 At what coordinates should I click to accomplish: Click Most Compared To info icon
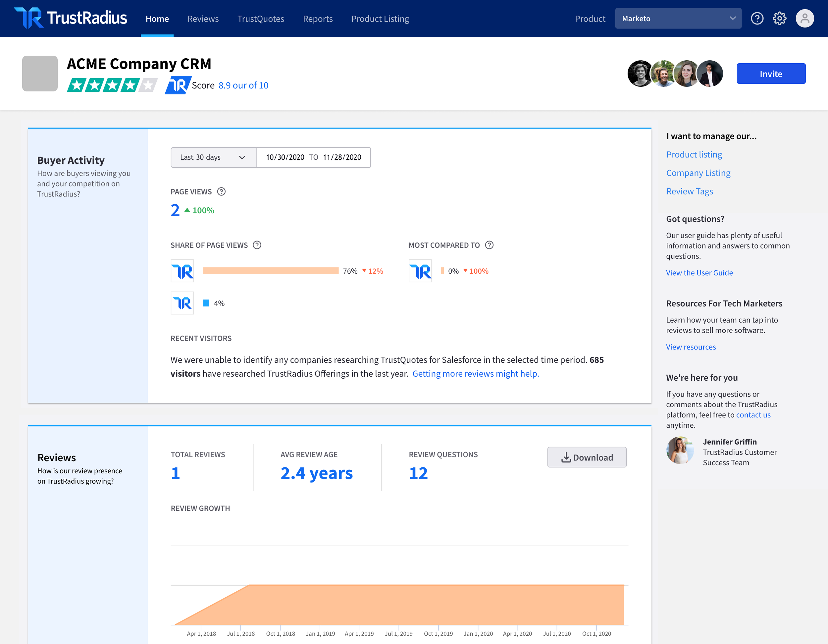pyautogui.click(x=489, y=245)
